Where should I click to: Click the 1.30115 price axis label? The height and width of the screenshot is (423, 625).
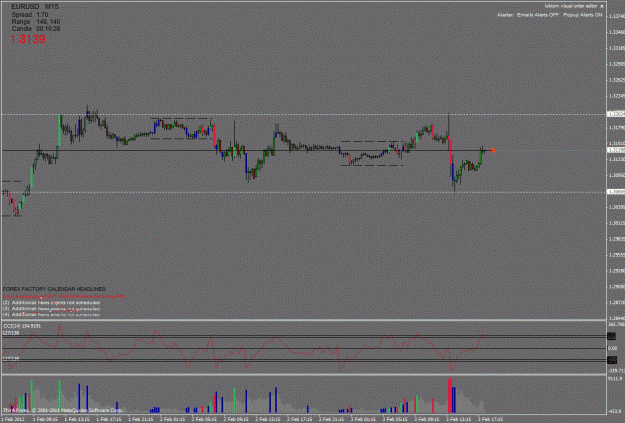[616, 223]
